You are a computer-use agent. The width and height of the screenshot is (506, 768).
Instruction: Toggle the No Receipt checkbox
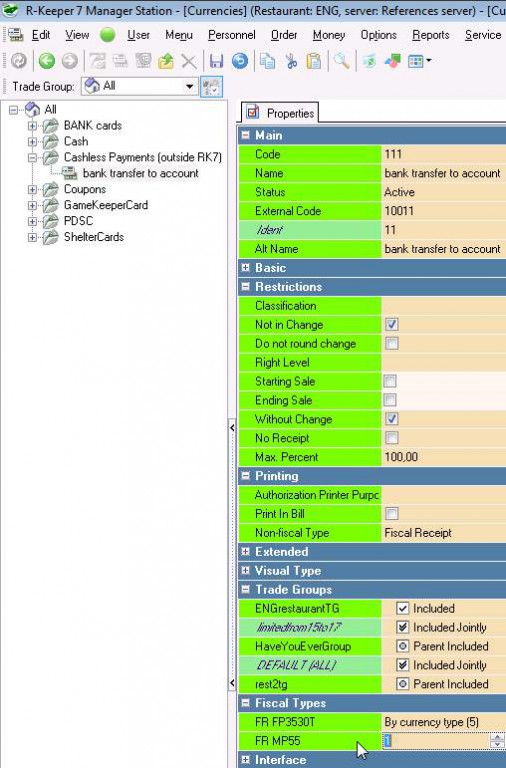click(x=391, y=437)
